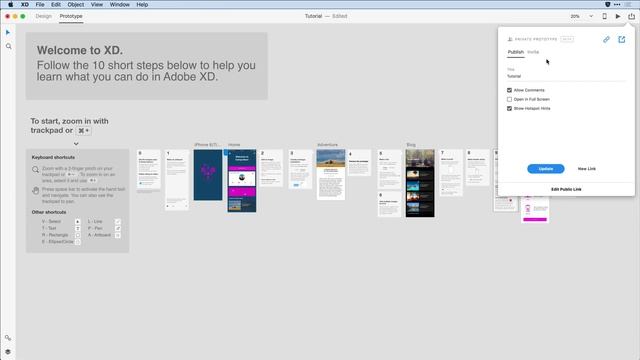Select the dark Blog artboard thumbnail
The height and width of the screenshot is (360, 640).
tap(420, 183)
